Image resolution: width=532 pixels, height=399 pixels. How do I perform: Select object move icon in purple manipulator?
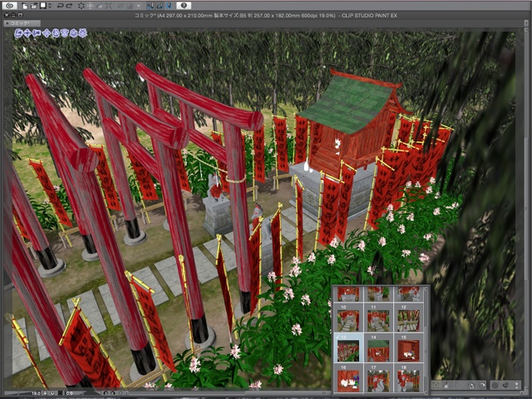47,32
